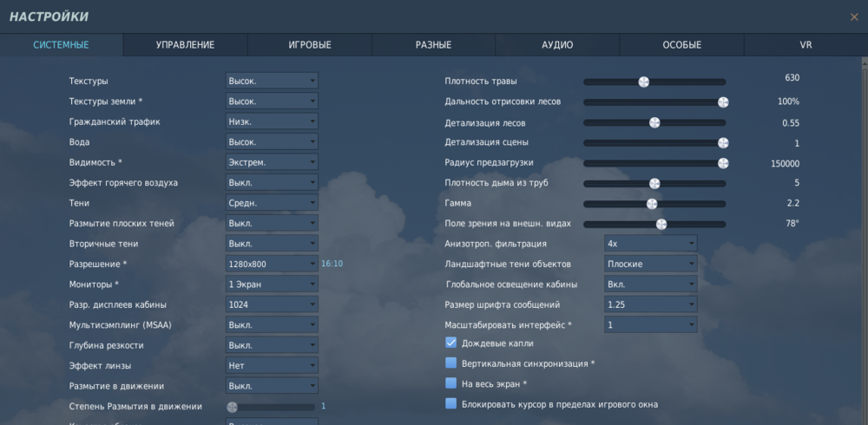This screenshot has width=868, height=425.
Task: Expand the Масштабировать интерфейс dropdown
Action: (x=650, y=325)
